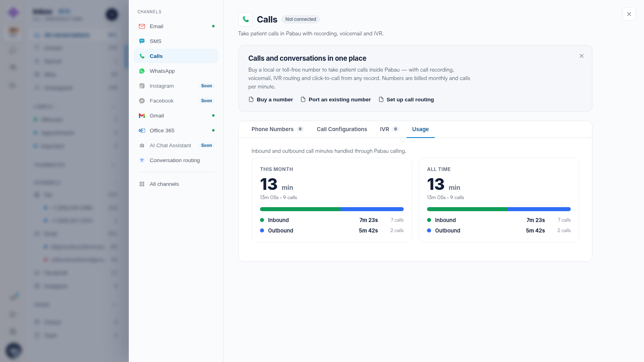Click the blue Outbound legend dot under This Month
Image resolution: width=644 pixels, height=362 pixels.
click(262, 230)
